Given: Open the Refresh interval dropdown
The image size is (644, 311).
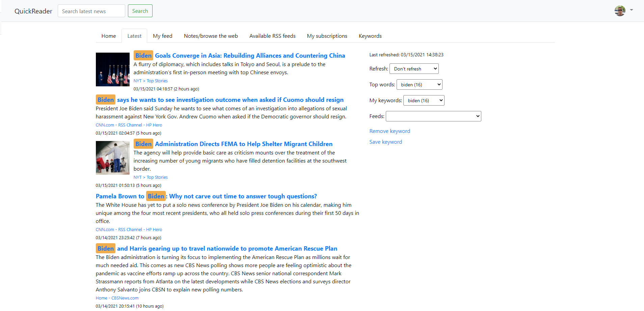Looking at the screenshot, I should click(414, 69).
